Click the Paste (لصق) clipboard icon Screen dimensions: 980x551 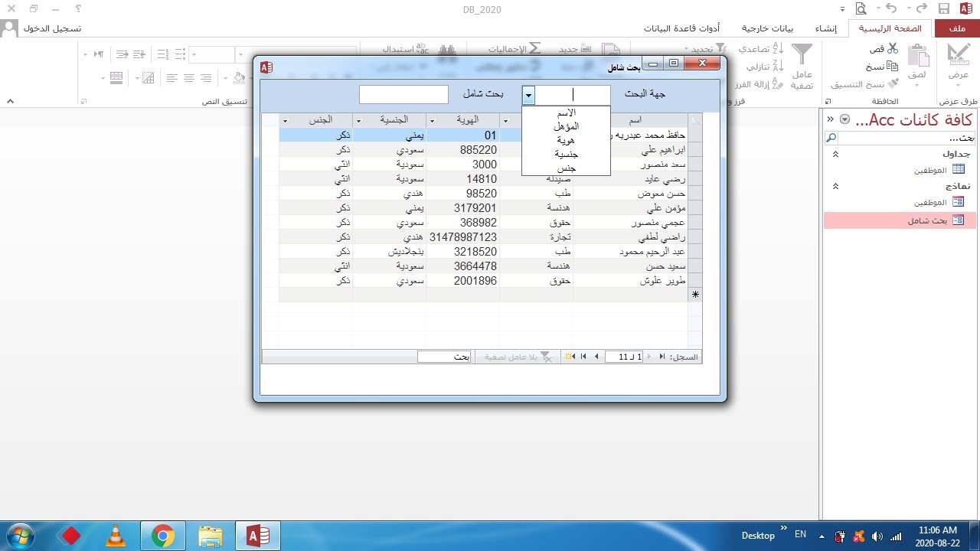click(x=917, y=56)
